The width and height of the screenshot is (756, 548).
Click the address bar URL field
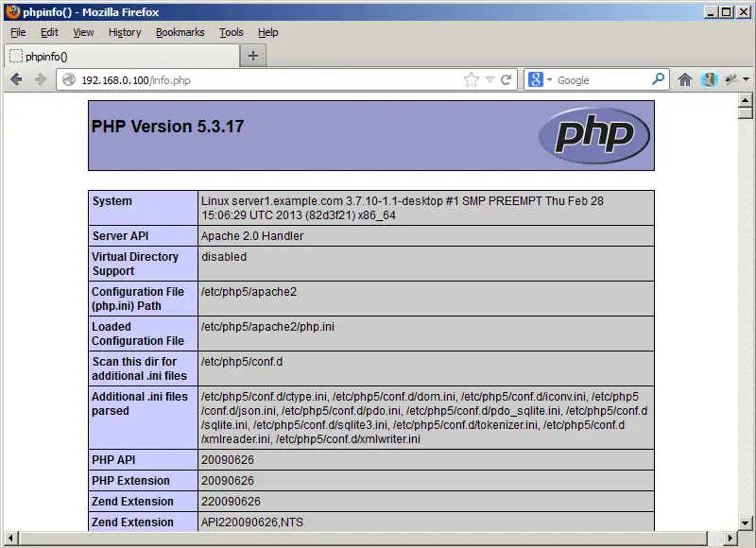[x=265, y=80]
